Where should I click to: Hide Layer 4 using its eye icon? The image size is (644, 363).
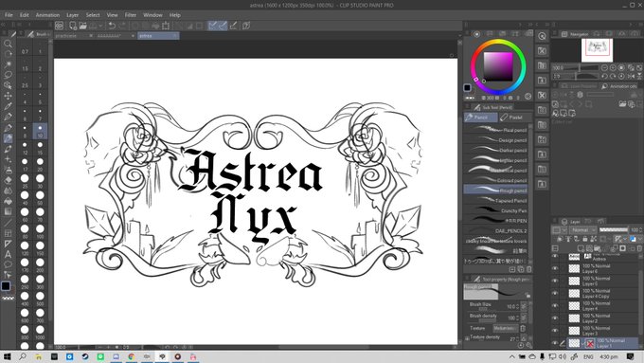click(555, 305)
